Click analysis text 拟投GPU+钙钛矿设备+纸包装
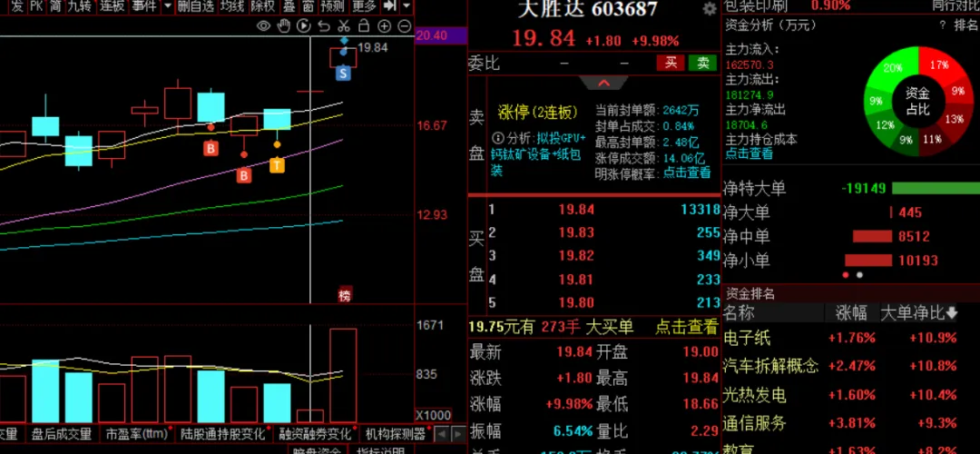Screen dimensions: 980x454 538,153
